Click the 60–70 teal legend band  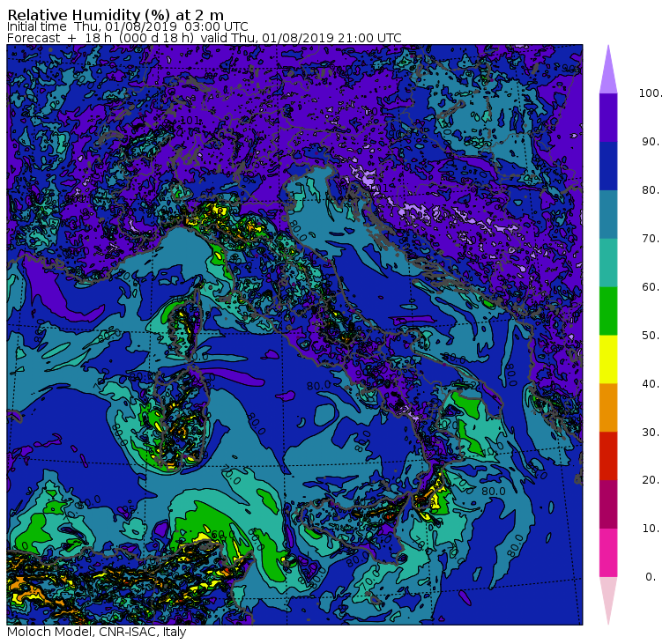pos(608,263)
